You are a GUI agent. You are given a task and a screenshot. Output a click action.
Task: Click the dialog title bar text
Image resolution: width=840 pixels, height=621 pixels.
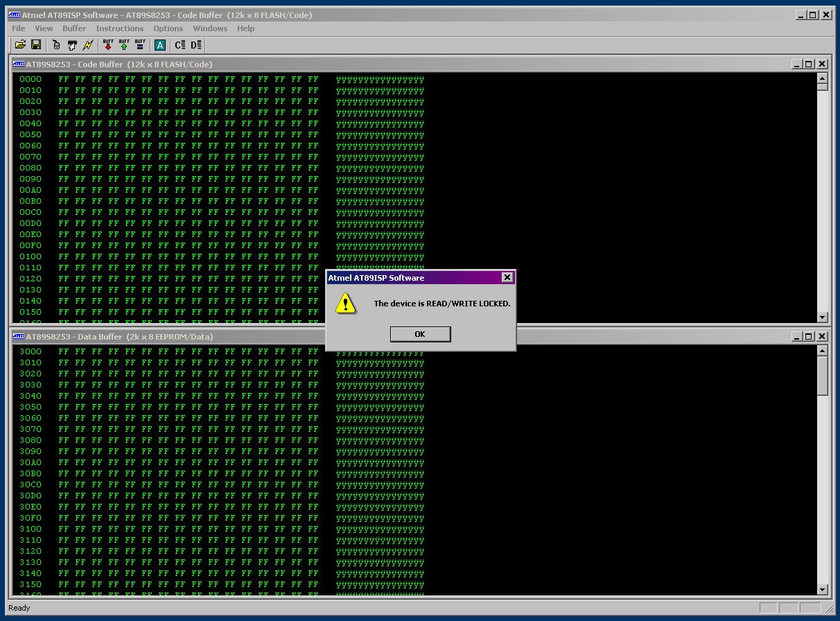pos(376,277)
